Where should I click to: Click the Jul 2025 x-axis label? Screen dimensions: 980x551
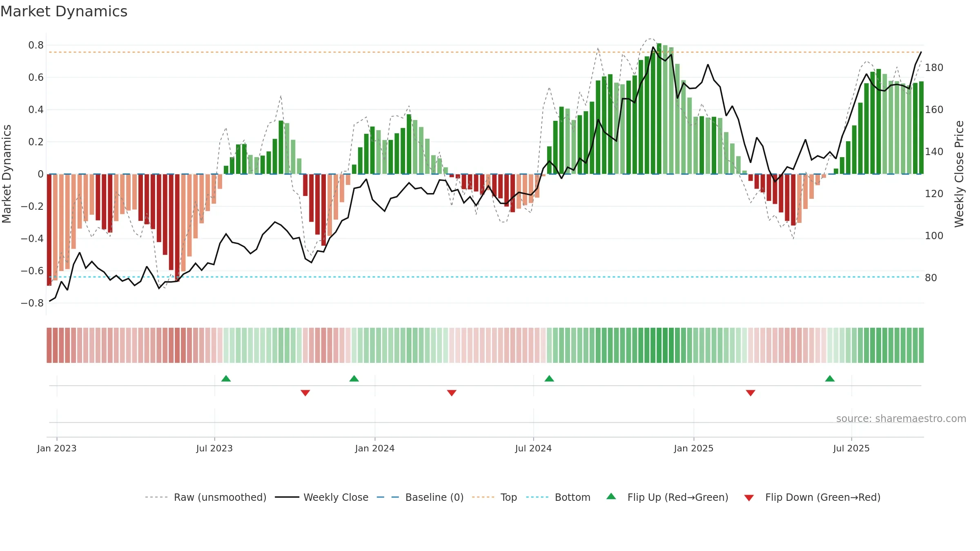tap(851, 448)
